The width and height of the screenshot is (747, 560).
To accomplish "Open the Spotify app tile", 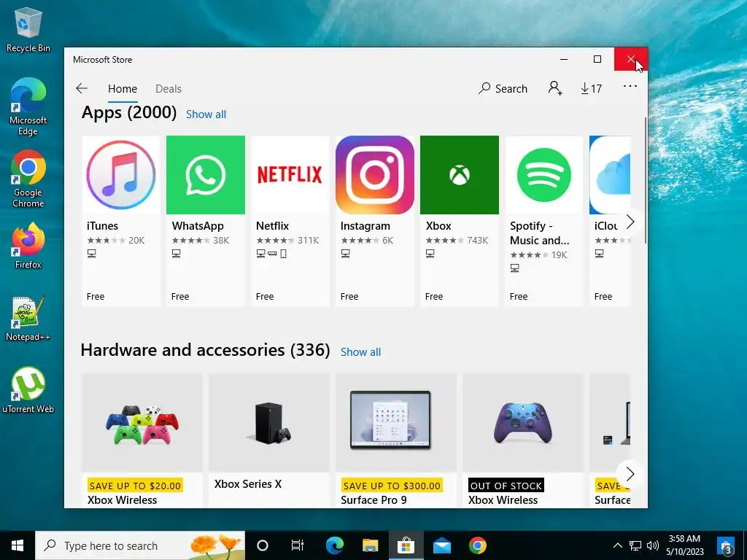I will [544, 221].
